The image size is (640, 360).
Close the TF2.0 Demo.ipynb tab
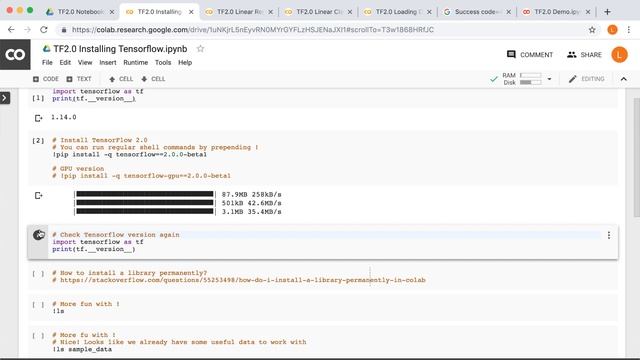click(588, 12)
